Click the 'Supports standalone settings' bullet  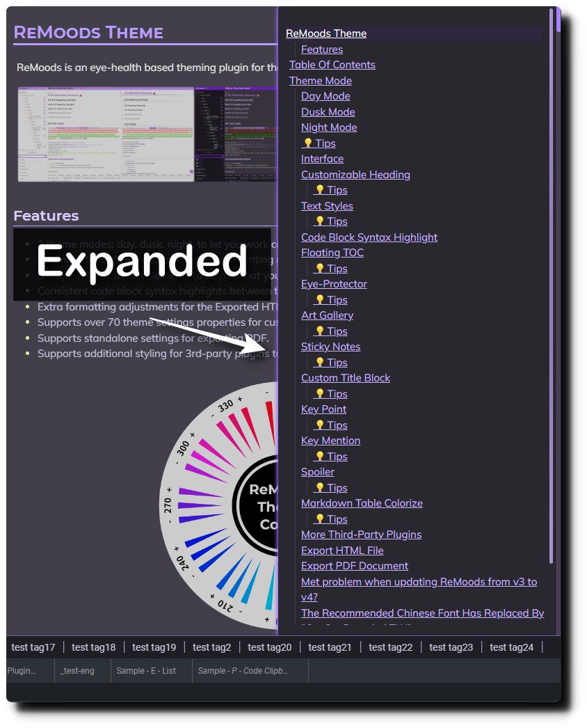153,338
